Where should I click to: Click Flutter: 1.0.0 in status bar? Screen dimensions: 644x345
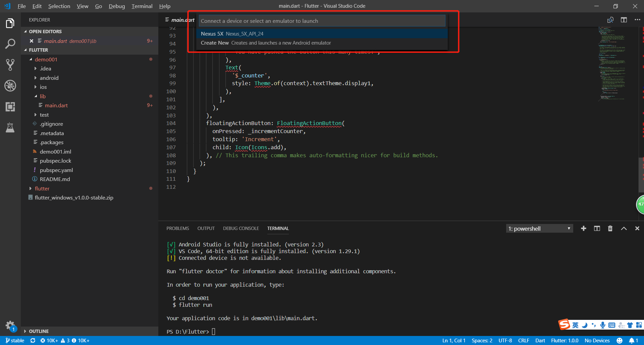click(565, 340)
